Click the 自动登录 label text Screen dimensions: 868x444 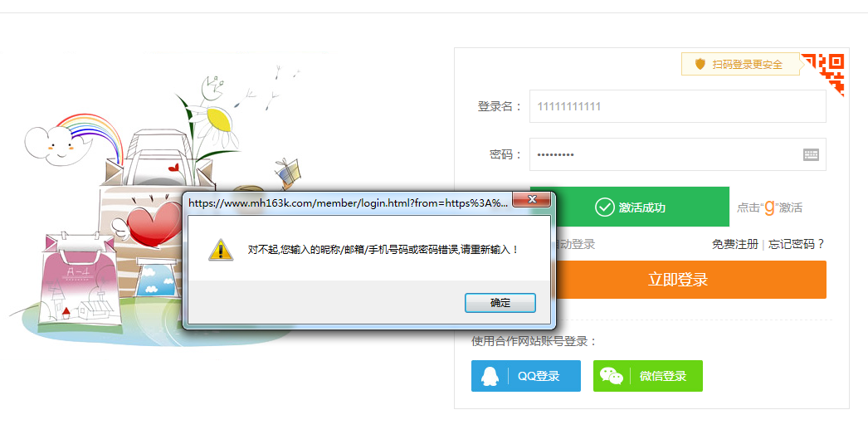[x=575, y=244]
